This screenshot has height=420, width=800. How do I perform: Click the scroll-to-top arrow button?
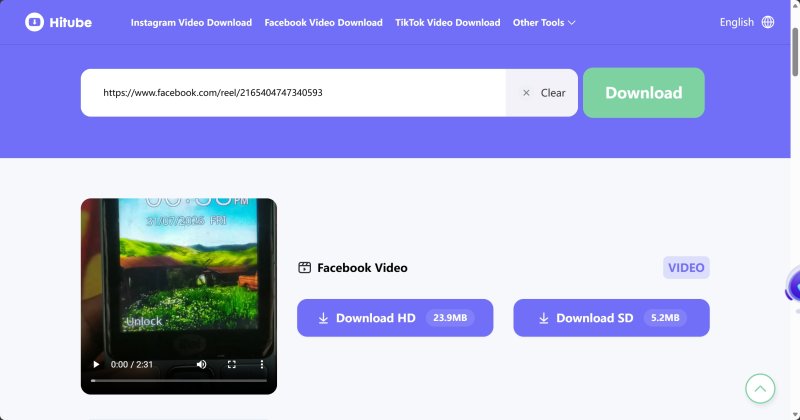click(760, 389)
